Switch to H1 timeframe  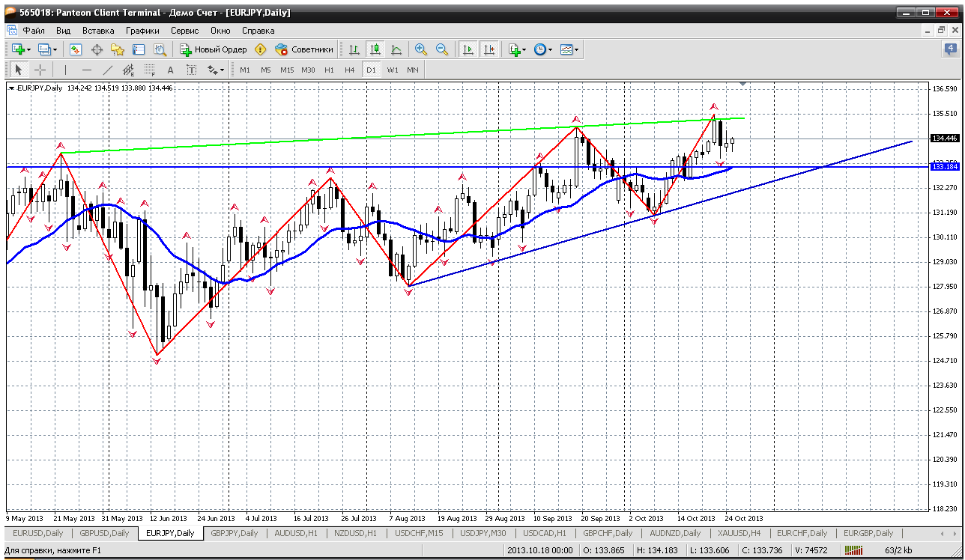pos(329,70)
